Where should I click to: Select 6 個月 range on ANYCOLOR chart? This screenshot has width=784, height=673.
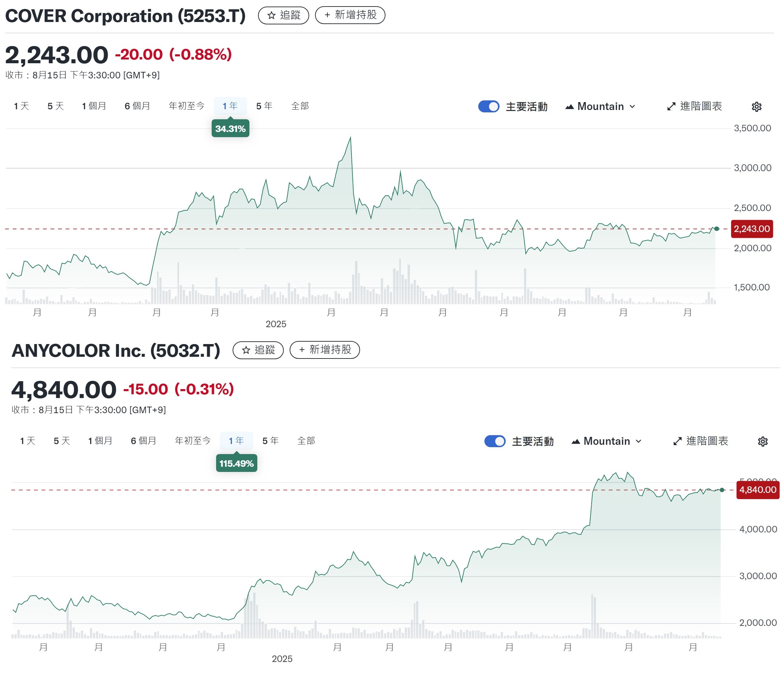tap(144, 441)
